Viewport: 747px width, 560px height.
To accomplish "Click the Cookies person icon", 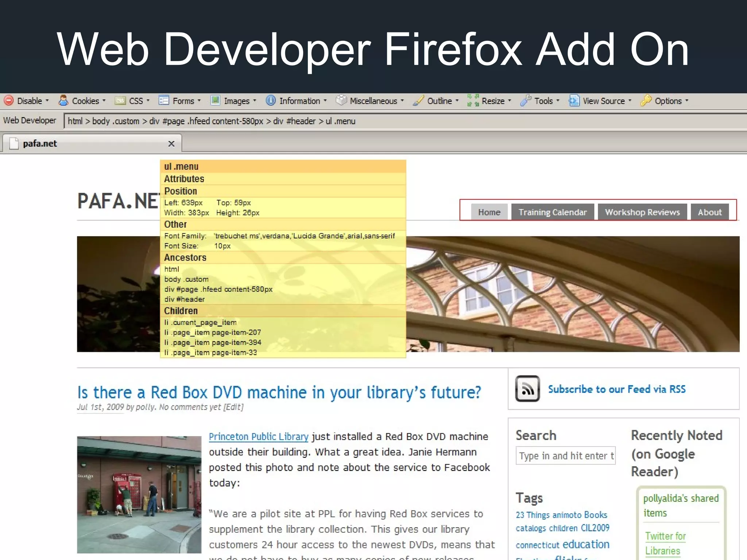I will [63, 101].
